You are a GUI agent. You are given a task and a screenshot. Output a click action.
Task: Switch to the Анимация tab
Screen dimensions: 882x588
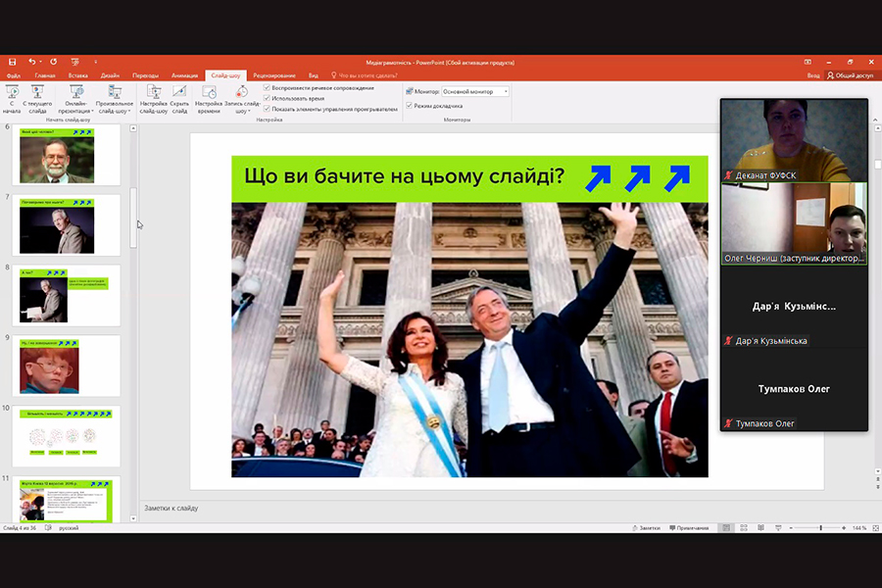[x=184, y=75]
